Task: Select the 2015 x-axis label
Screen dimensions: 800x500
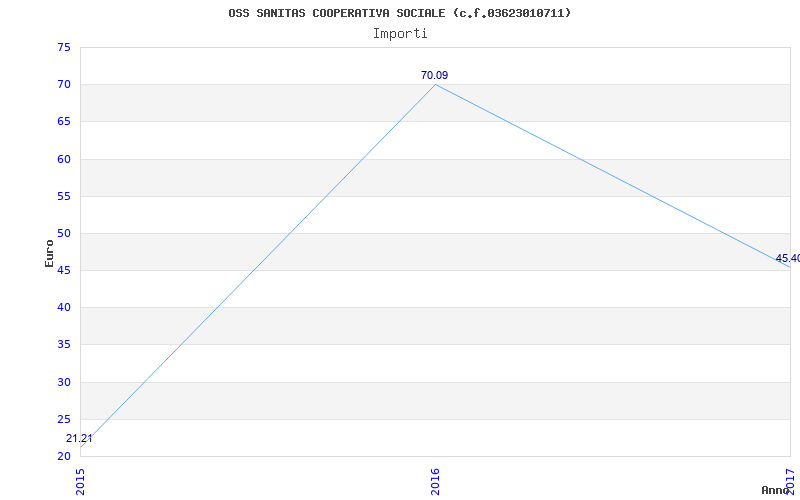Action: point(81,482)
